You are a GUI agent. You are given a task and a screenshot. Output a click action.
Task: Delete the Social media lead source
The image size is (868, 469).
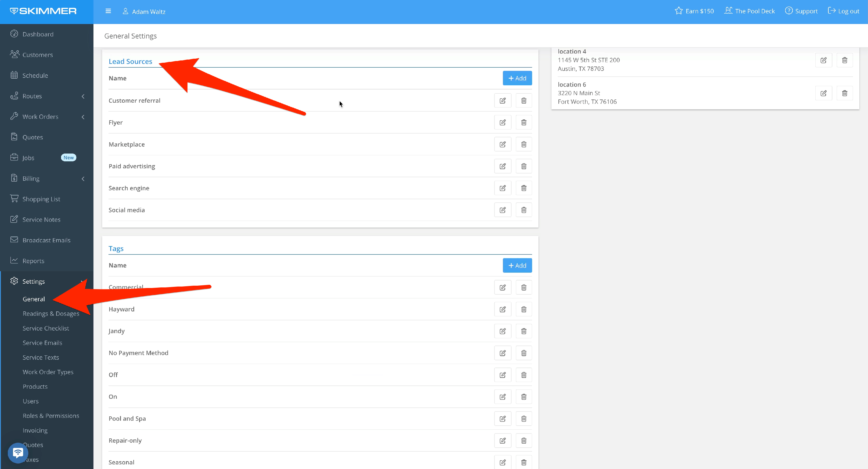click(x=524, y=210)
